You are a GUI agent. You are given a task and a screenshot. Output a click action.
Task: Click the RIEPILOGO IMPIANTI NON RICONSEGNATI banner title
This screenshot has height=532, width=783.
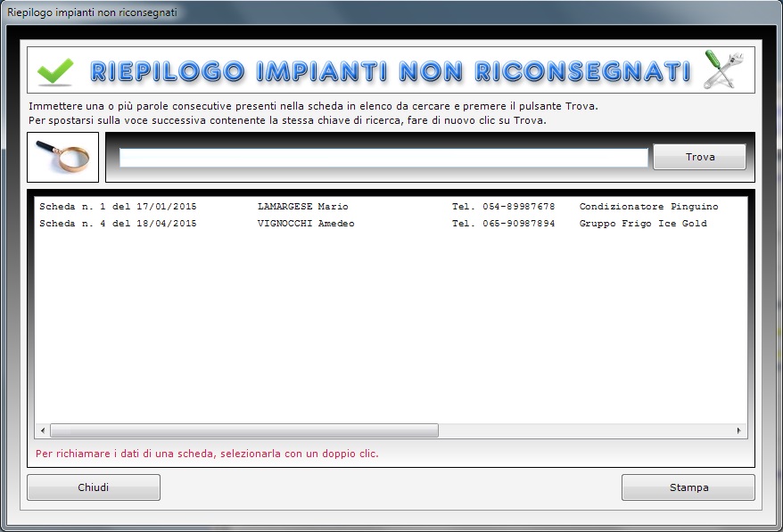coord(391,71)
